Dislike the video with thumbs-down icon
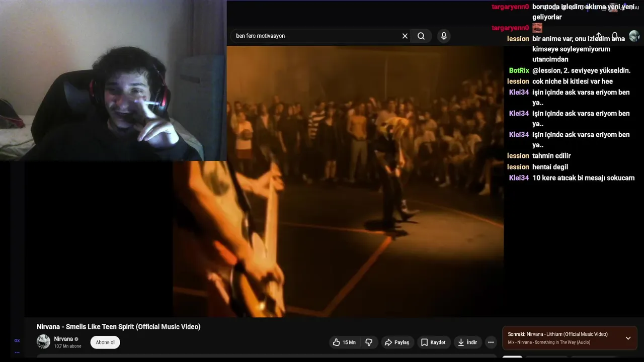The image size is (644, 362). coord(369,342)
